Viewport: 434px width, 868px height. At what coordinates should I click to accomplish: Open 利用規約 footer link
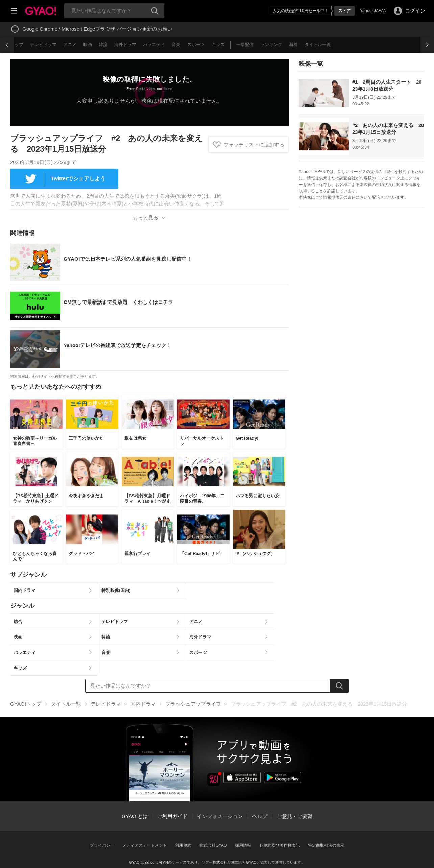pos(183,845)
